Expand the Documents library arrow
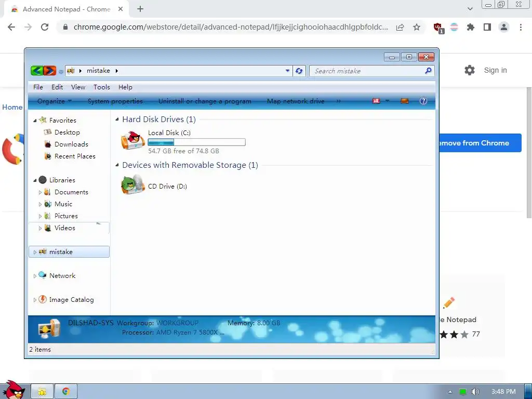 [40, 192]
